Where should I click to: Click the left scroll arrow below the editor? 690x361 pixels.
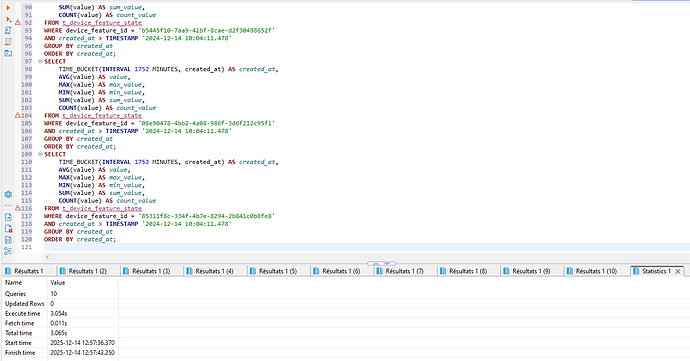click(x=48, y=257)
